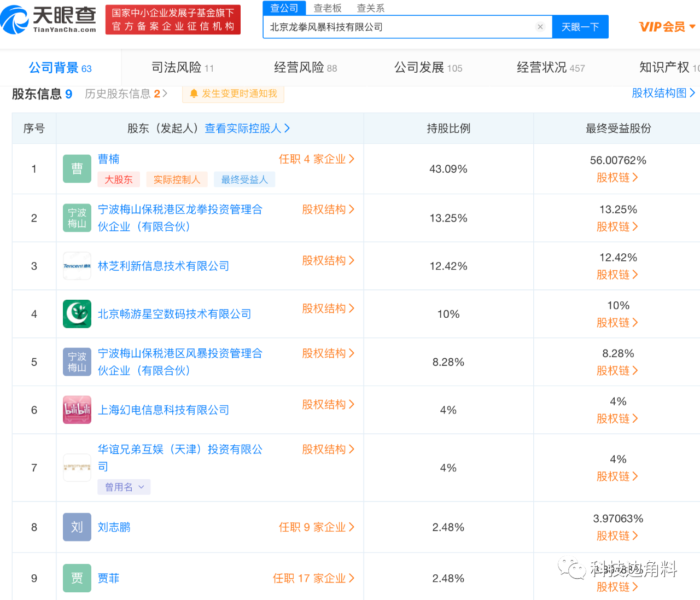This screenshot has height=600, width=700.
Task: Click the Tencent logo beside 林芝利新信息技术有限公司
Action: 77,266
